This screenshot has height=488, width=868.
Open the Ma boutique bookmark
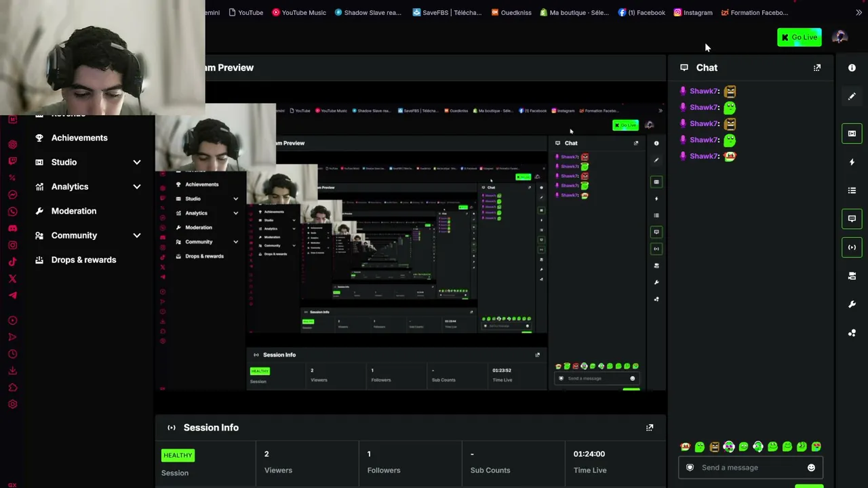pos(574,12)
